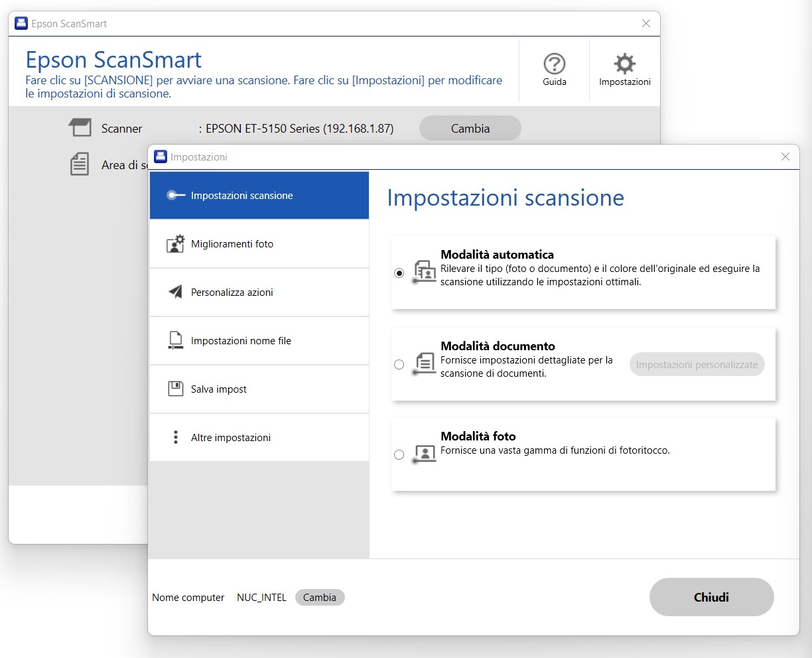
Task: Click the Impostazioni nome file icon
Action: (x=175, y=341)
